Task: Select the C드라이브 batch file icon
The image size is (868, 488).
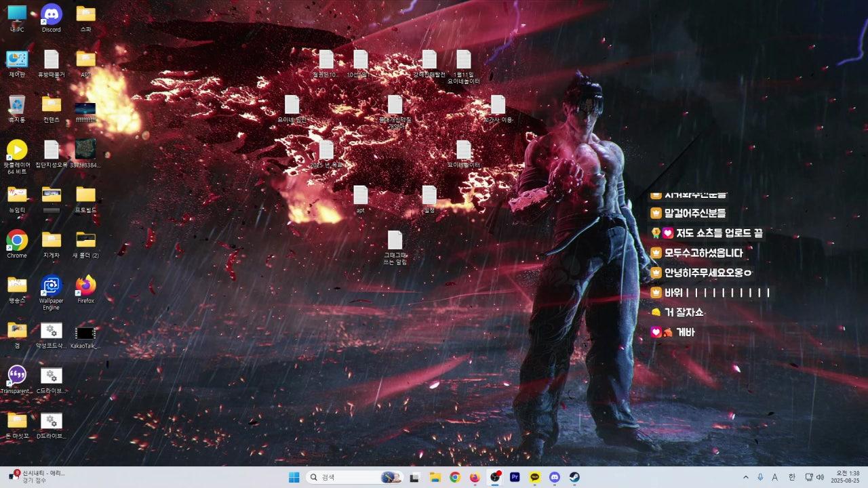Action: (52, 380)
